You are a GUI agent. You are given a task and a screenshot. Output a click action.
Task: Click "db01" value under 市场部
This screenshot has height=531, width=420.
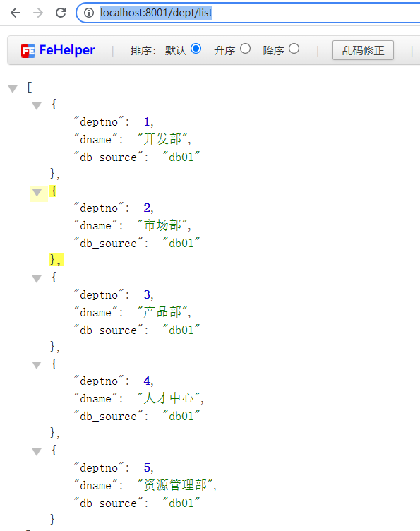pos(181,243)
